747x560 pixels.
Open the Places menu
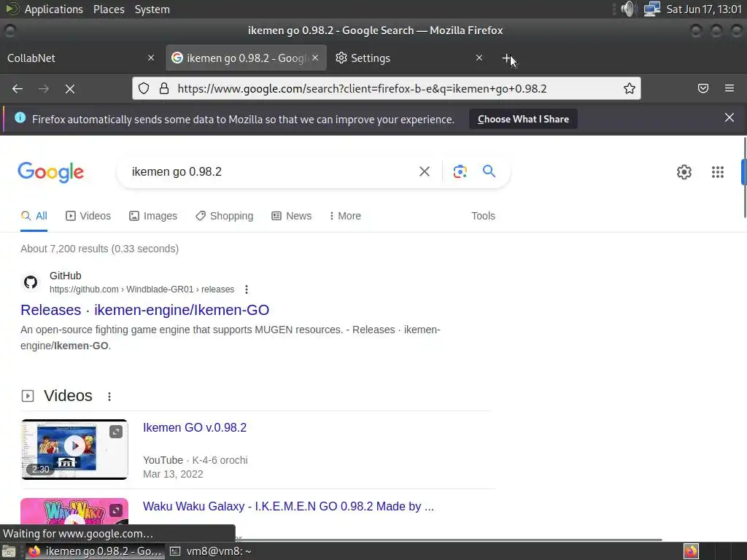pyautogui.click(x=109, y=9)
